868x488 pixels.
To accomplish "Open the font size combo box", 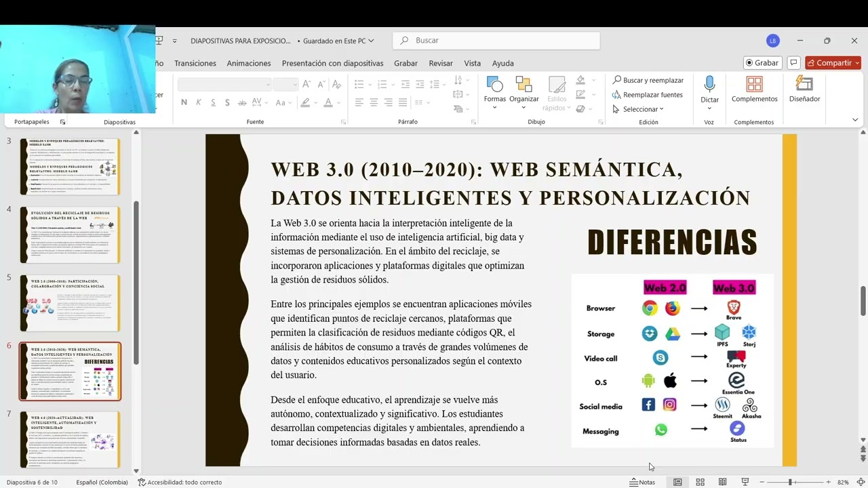I will pos(285,84).
